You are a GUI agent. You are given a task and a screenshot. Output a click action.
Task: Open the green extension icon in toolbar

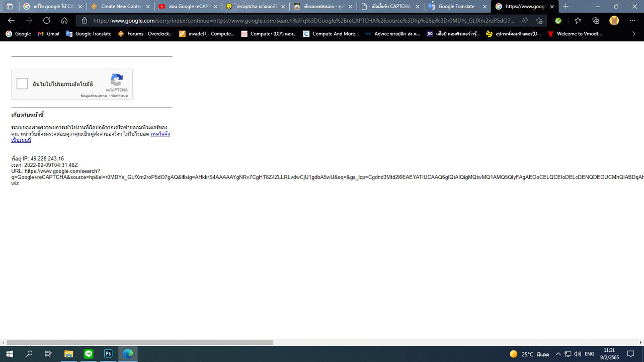pyautogui.click(x=558, y=21)
